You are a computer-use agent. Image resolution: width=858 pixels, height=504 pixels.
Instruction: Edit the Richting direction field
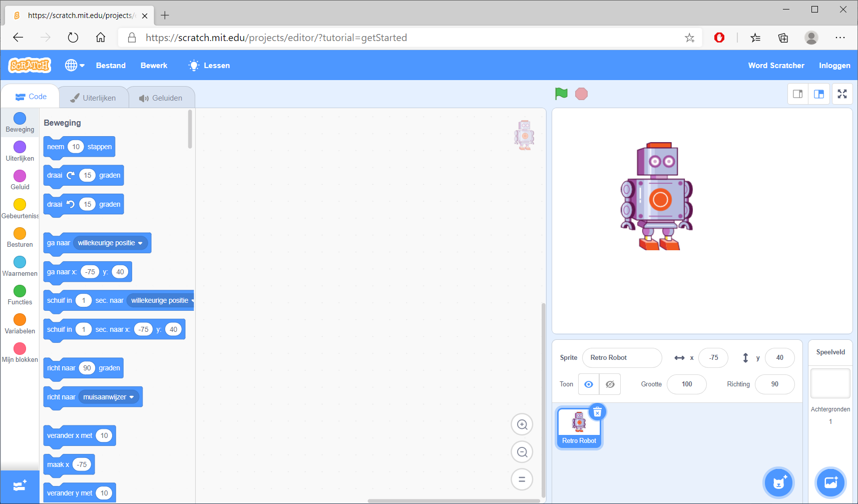click(x=774, y=384)
